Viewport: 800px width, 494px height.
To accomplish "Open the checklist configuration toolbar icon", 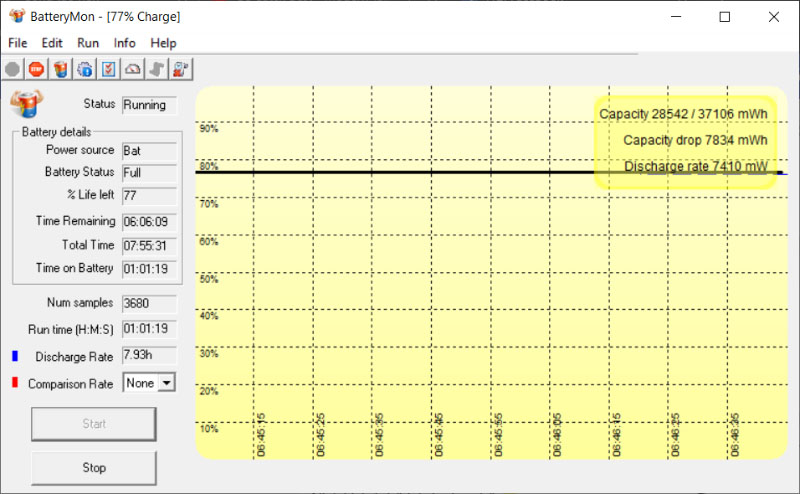I will (109, 69).
